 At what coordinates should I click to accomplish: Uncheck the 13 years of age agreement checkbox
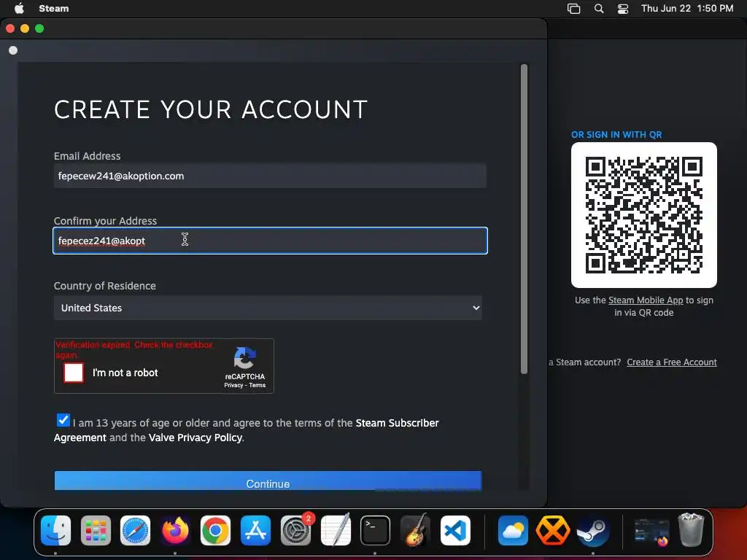click(63, 420)
